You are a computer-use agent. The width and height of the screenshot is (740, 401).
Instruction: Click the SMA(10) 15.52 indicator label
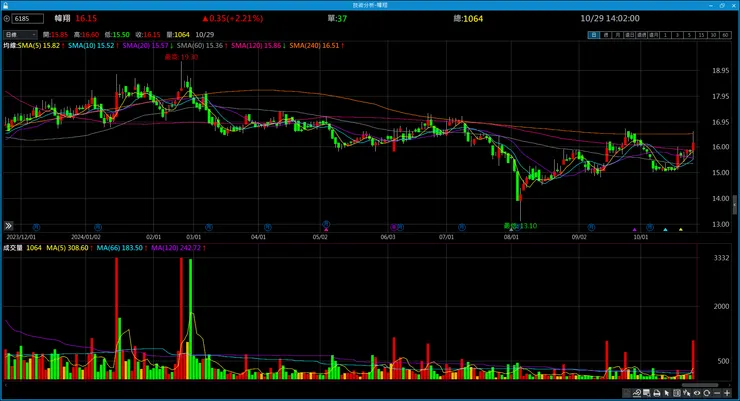click(91, 46)
